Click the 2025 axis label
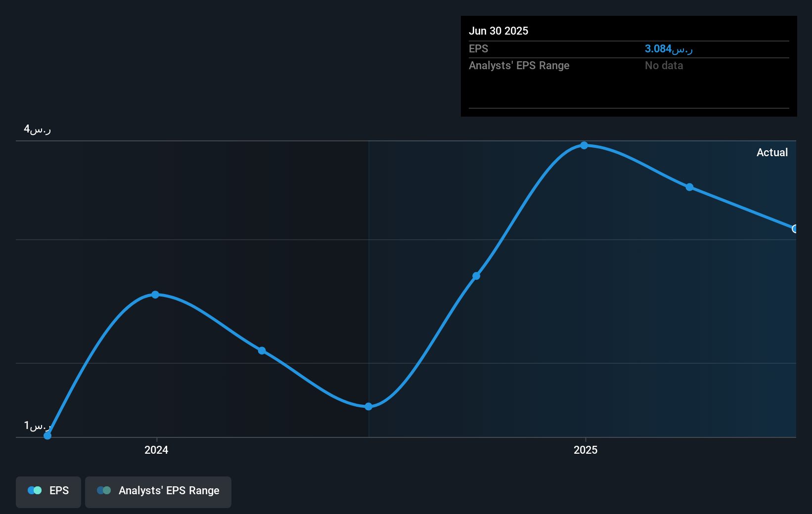The height and width of the screenshot is (514, 812). coord(586,450)
